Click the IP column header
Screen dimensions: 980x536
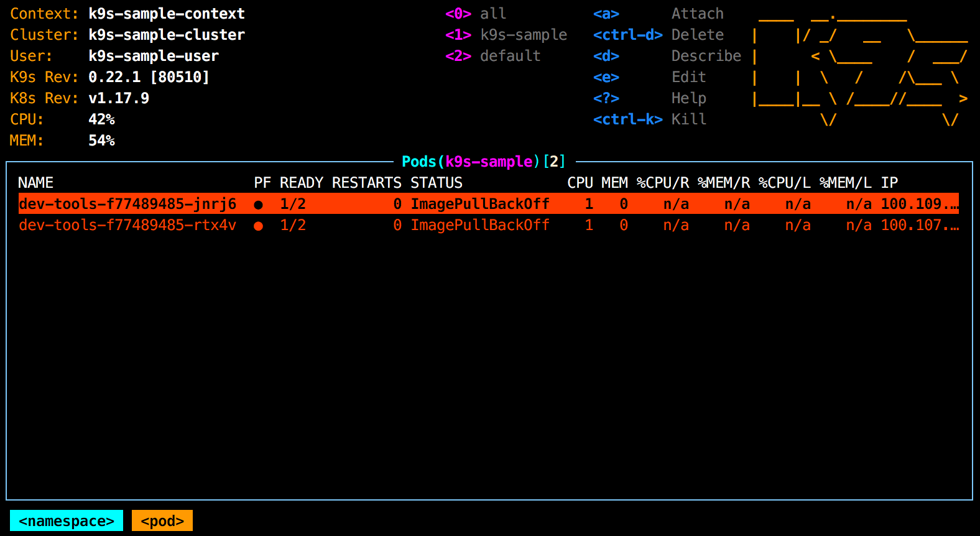coord(889,183)
